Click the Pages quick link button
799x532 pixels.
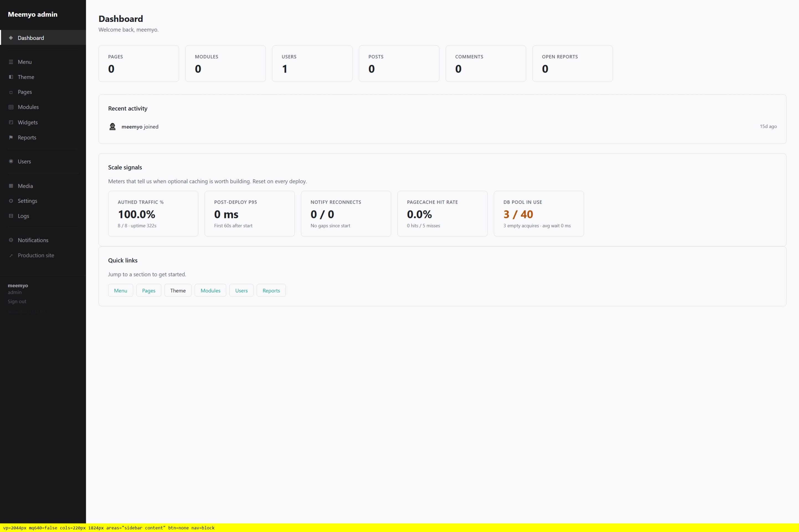pos(149,291)
